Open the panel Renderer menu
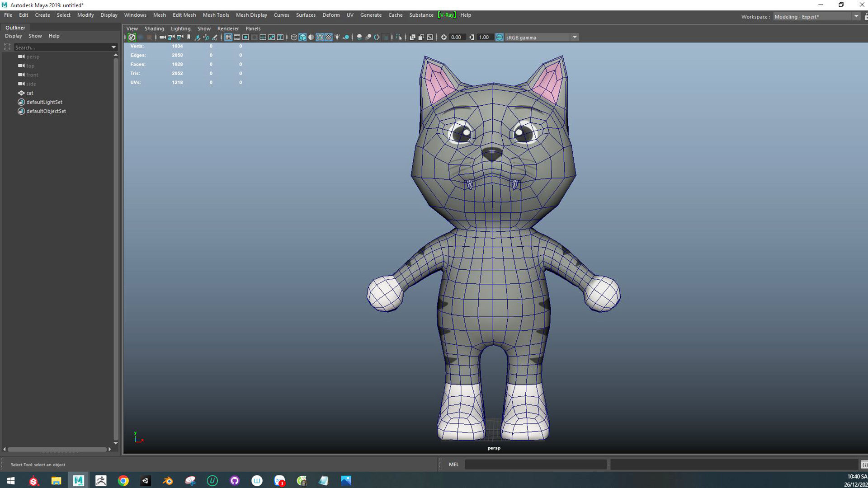 [x=228, y=28]
